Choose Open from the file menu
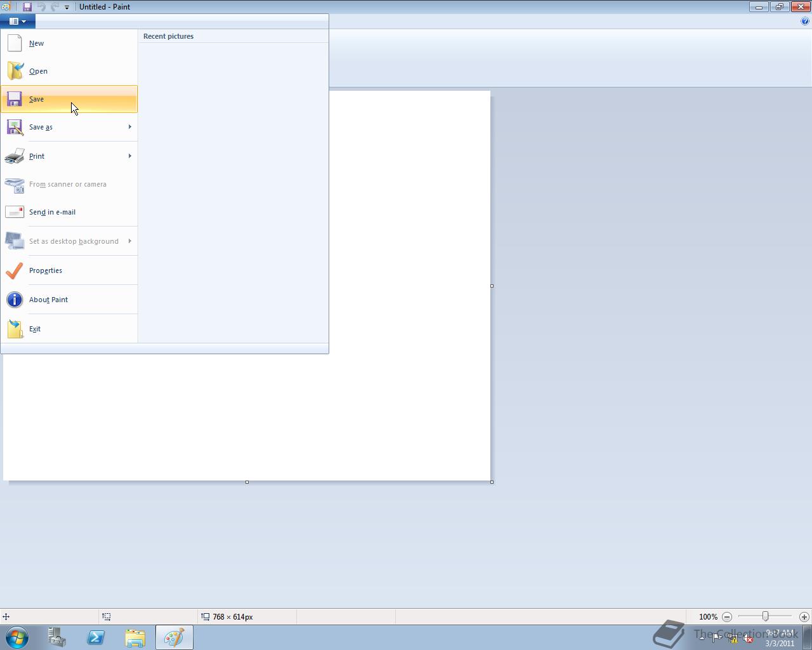This screenshot has width=812, height=650. [69, 71]
